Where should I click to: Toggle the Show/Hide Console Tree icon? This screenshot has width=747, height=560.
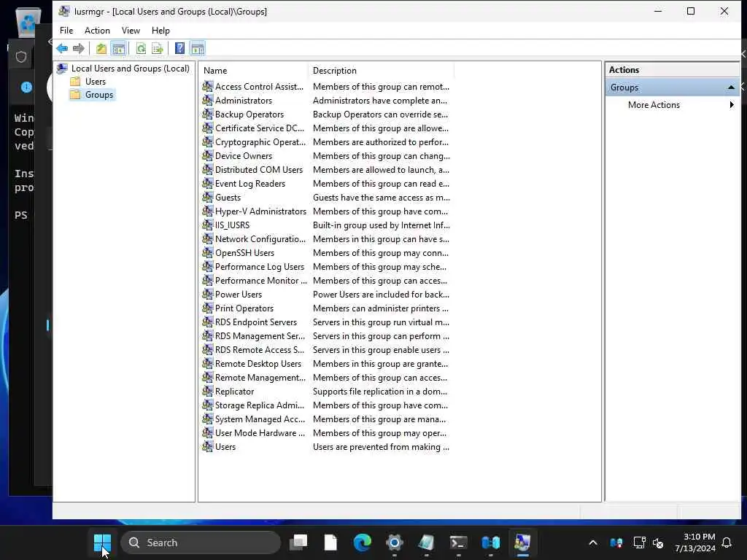pos(119,48)
